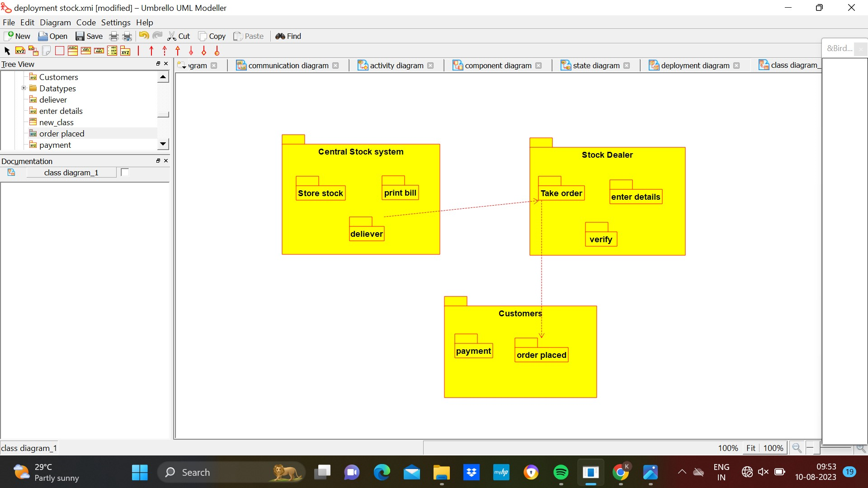Select the dashed Dependency arrow tool
Viewport: 868px width, 488px height.
(165, 51)
